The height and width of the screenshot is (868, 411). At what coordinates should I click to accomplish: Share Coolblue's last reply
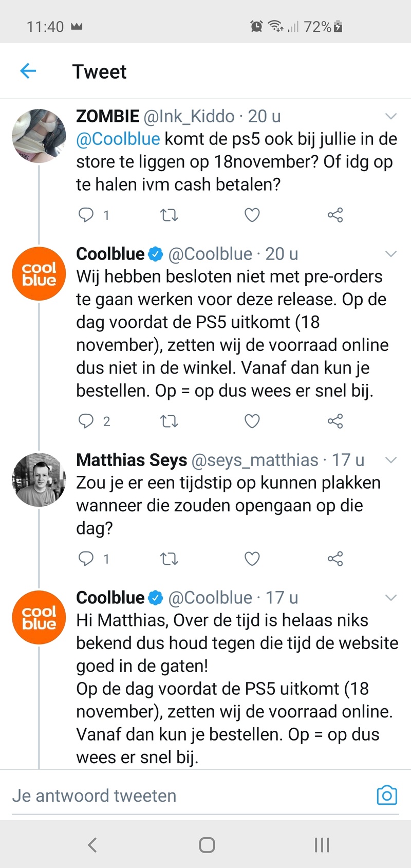click(x=335, y=771)
